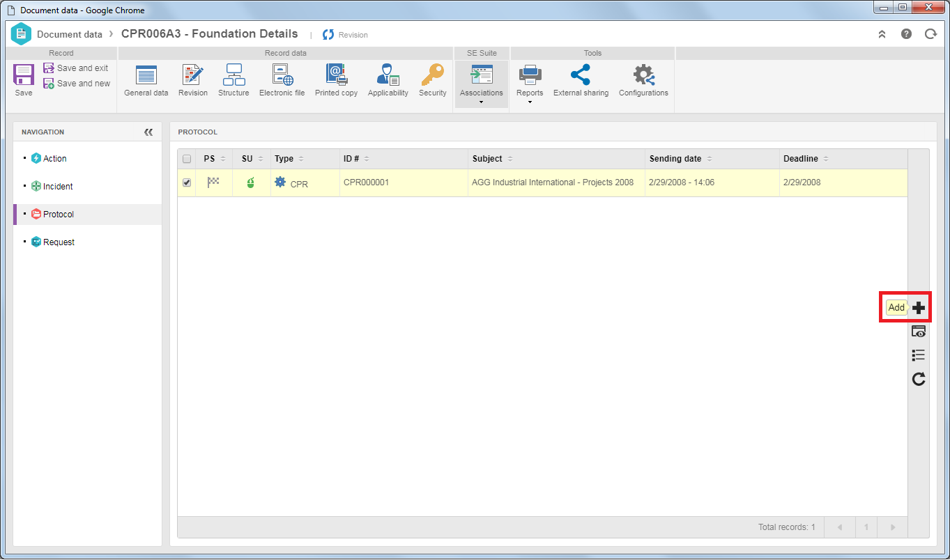
Task: Toggle the select-all header checkbox
Action: click(x=186, y=159)
